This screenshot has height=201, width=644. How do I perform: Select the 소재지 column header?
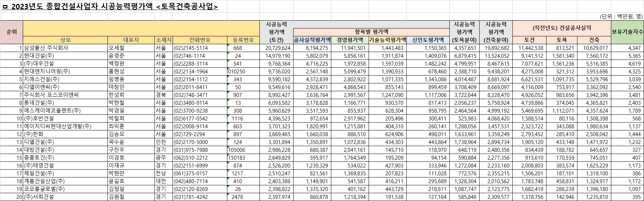(164, 40)
